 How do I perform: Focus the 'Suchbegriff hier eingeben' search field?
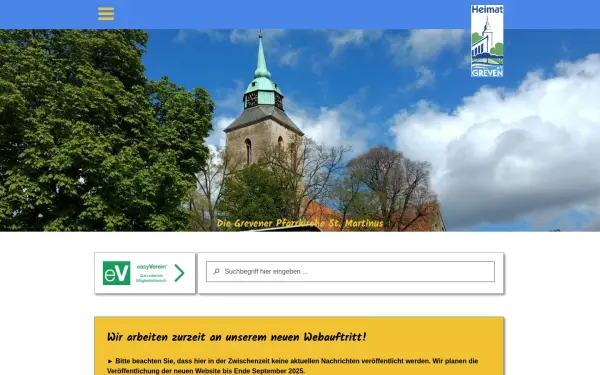pos(351,272)
